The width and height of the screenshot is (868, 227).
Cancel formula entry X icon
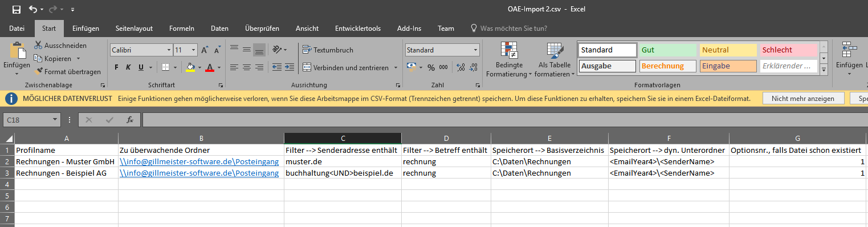coord(88,120)
